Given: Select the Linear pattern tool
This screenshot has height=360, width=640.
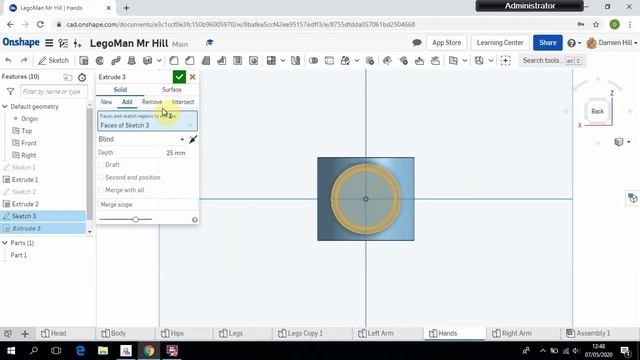Looking at the screenshot, I should pos(271,60).
